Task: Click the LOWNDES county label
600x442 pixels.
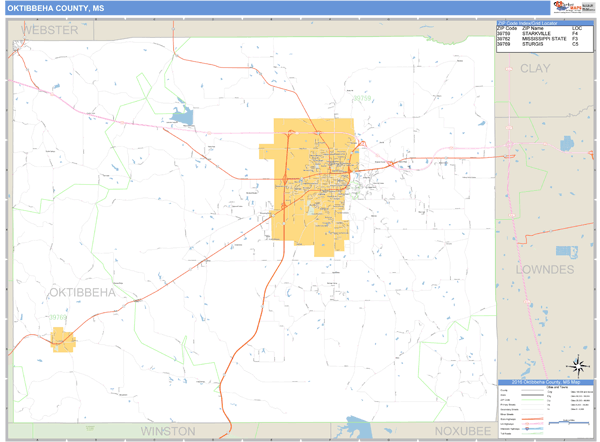Action: point(545,269)
